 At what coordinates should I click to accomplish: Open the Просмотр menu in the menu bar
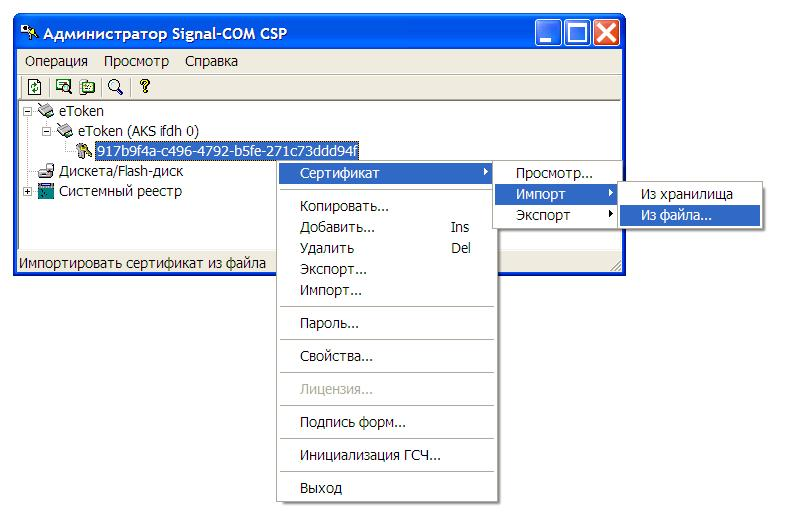pyautogui.click(x=137, y=61)
